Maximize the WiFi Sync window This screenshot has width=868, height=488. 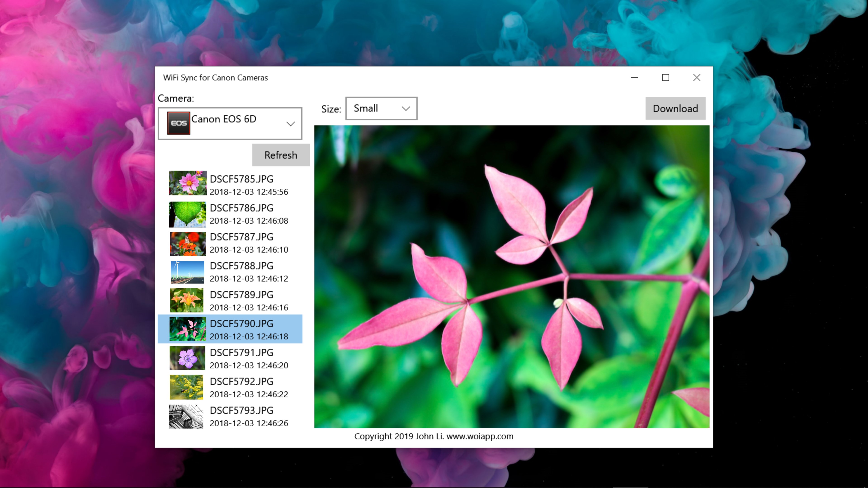665,78
